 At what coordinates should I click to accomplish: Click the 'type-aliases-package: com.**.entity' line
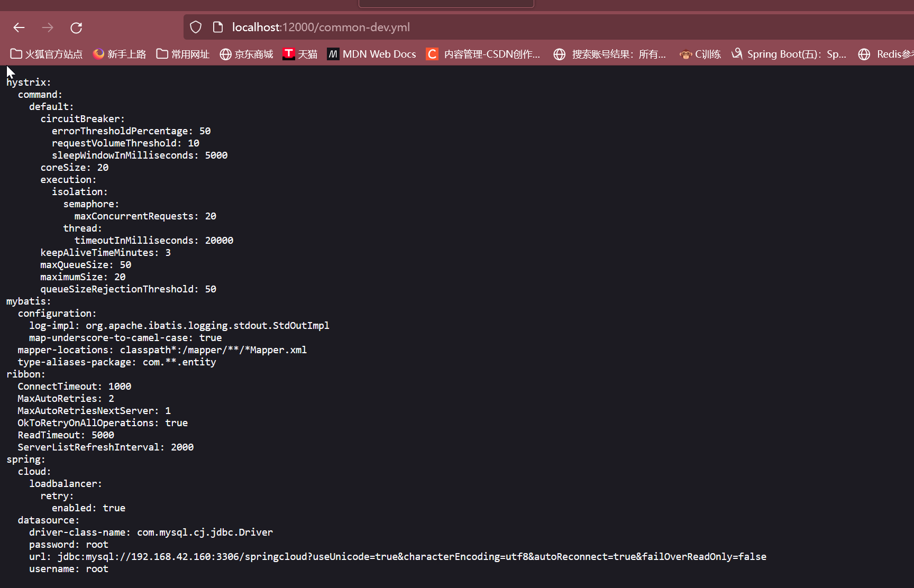tap(117, 362)
